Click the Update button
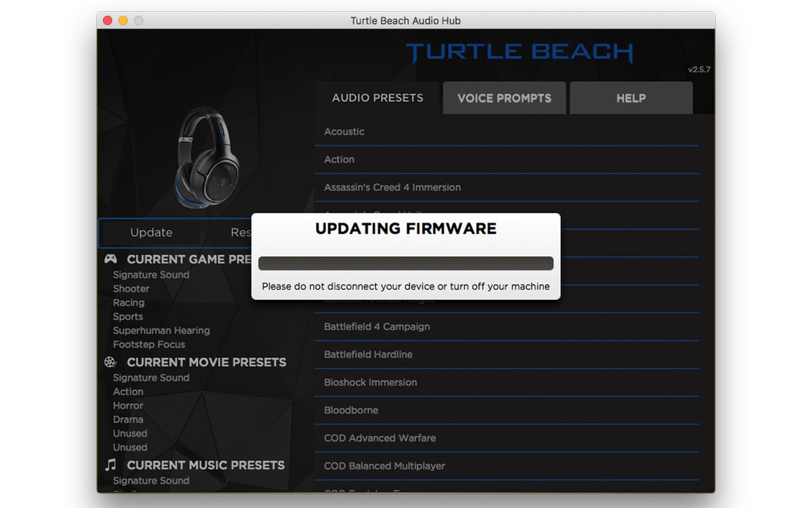The width and height of the screenshot is (812, 508). tap(152, 233)
